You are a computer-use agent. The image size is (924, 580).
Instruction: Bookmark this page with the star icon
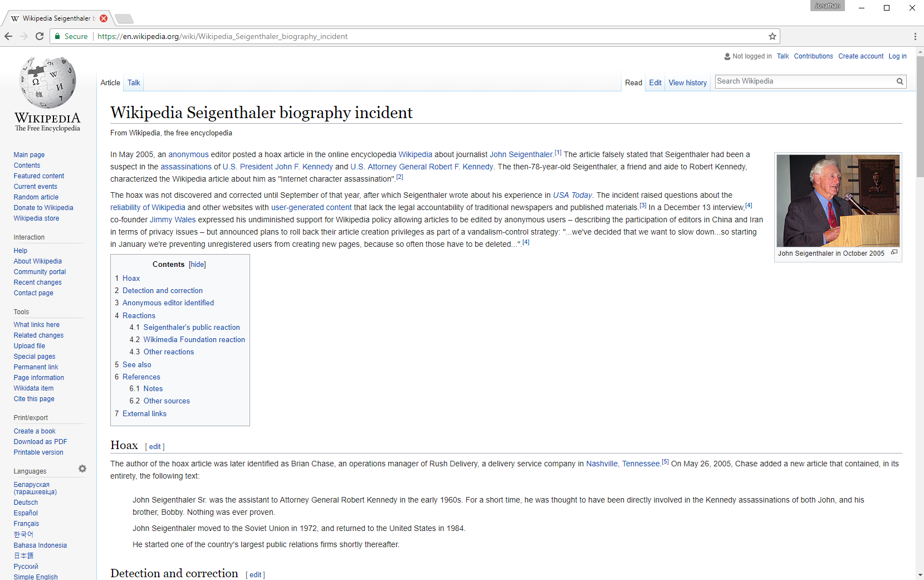point(773,36)
